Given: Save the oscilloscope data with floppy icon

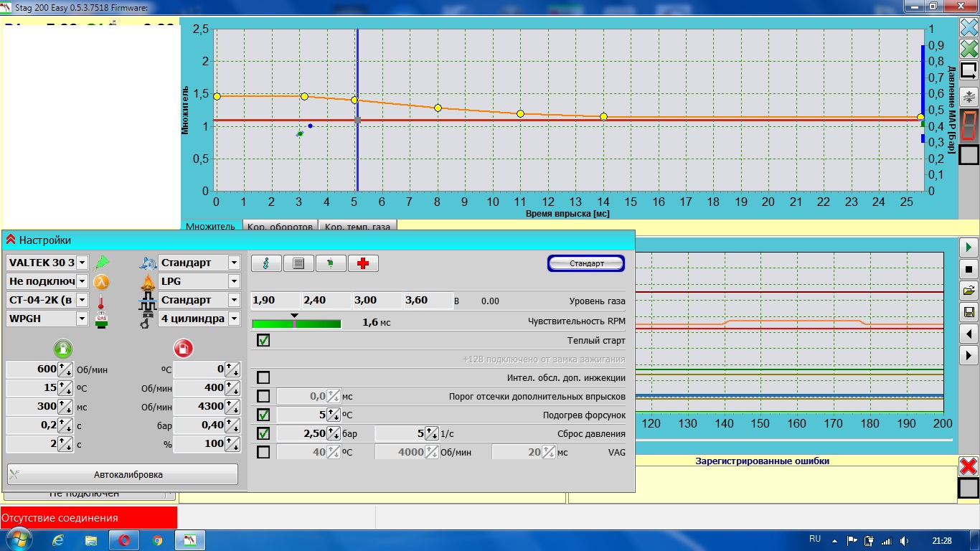Looking at the screenshot, I should (x=969, y=312).
